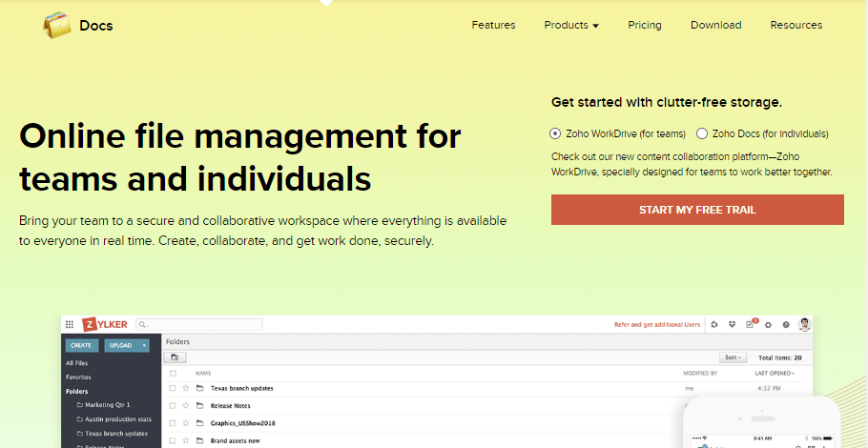Select All Files in the sidebar
Image resolution: width=868 pixels, height=448 pixels.
click(77, 363)
